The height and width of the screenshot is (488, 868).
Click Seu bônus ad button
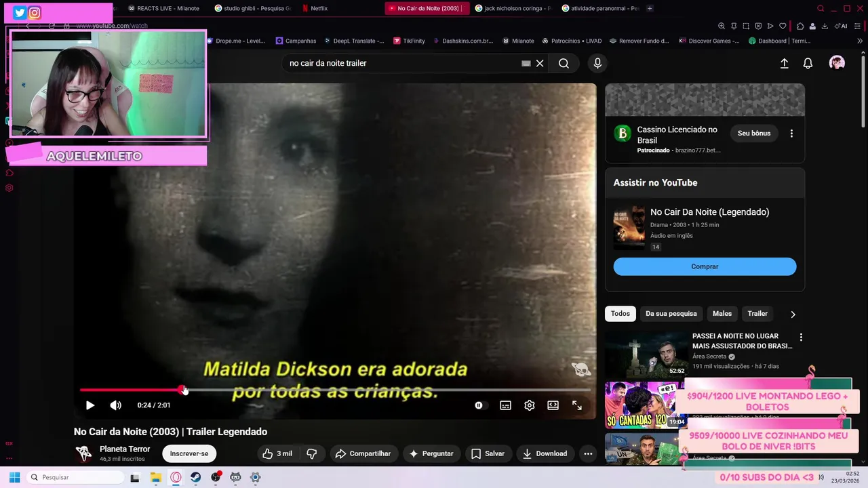(754, 134)
